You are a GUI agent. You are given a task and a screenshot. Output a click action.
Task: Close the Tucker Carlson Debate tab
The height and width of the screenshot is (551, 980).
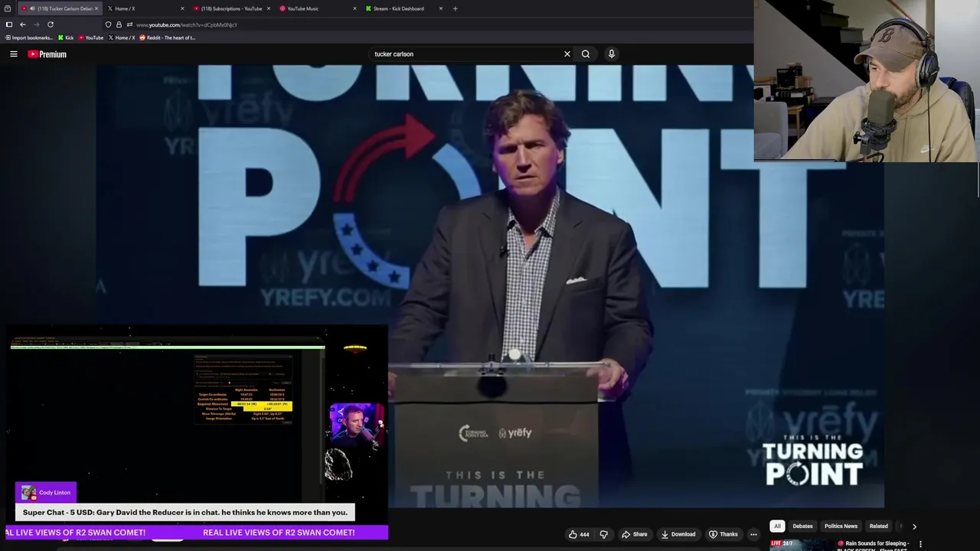pos(96,8)
